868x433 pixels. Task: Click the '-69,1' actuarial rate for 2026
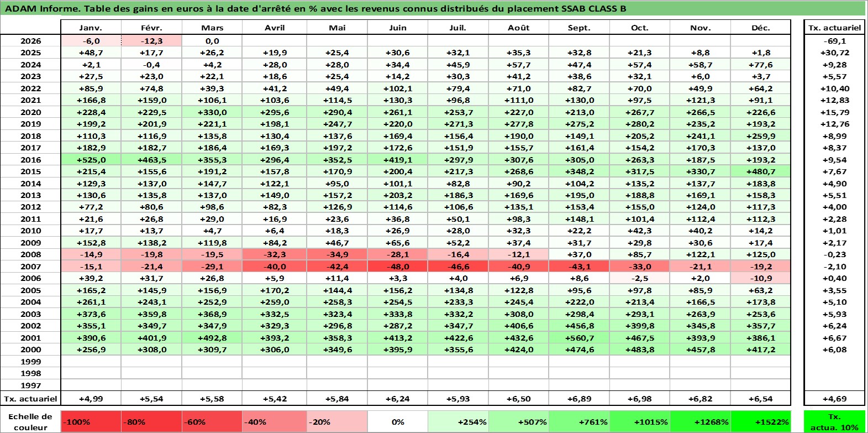pos(834,41)
